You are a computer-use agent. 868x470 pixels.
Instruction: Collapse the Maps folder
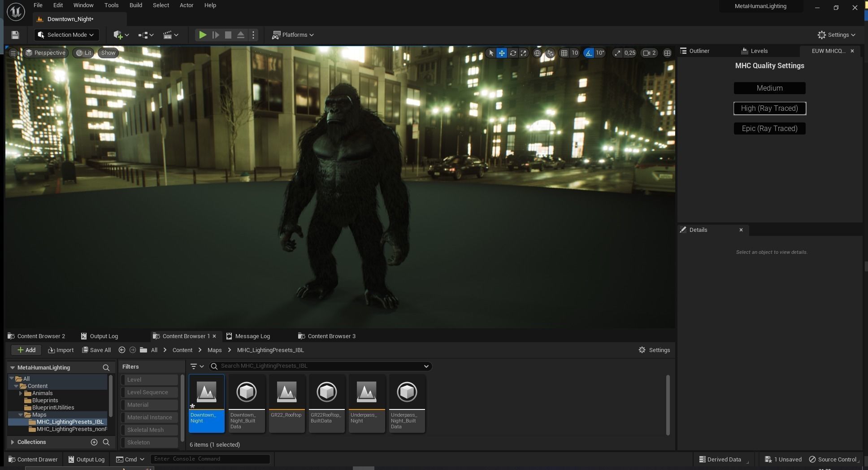(21, 415)
